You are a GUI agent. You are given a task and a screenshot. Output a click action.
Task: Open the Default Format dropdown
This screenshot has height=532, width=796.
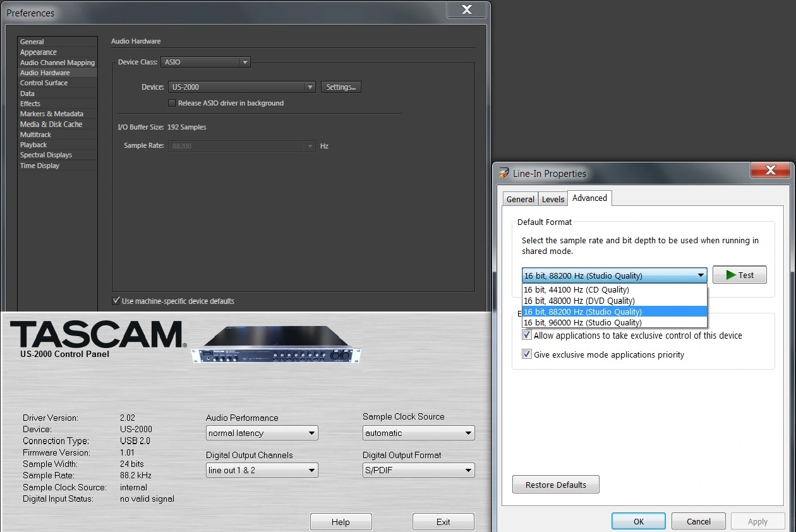coord(615,275)
